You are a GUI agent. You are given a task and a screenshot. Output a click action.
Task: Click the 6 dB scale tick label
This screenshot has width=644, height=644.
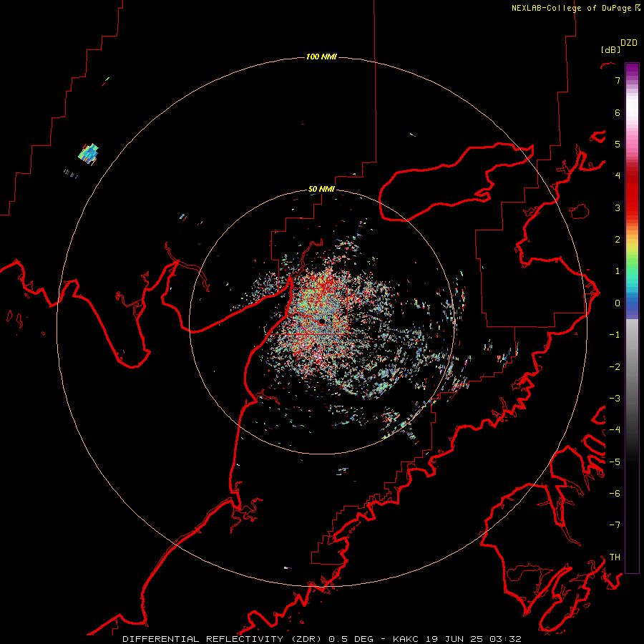pos(618,112)
